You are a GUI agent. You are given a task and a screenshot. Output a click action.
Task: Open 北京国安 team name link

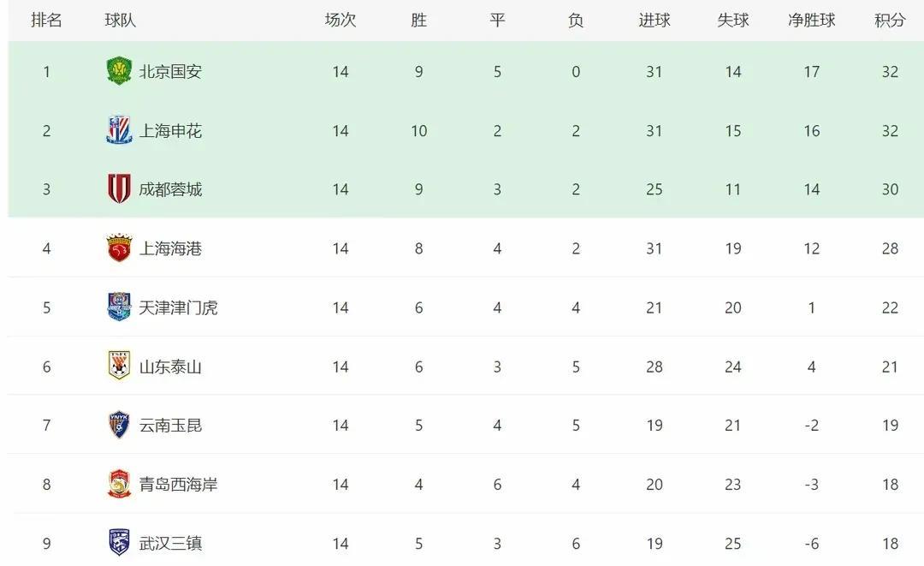[x=170, y=71]
